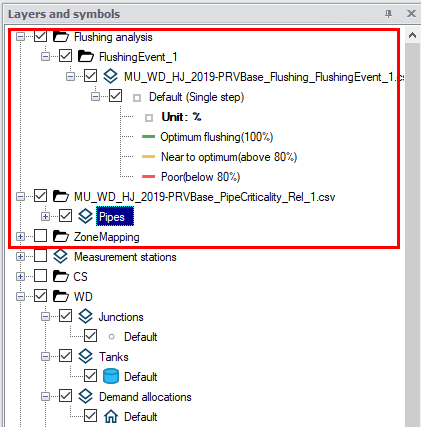Click the scrollbar up arrow
The height and width of the screenshot is (427, 421).
(x=412, y=35)
